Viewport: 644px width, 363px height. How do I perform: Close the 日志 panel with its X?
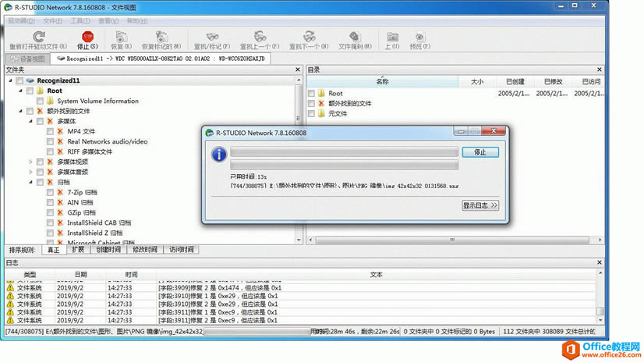600,262
